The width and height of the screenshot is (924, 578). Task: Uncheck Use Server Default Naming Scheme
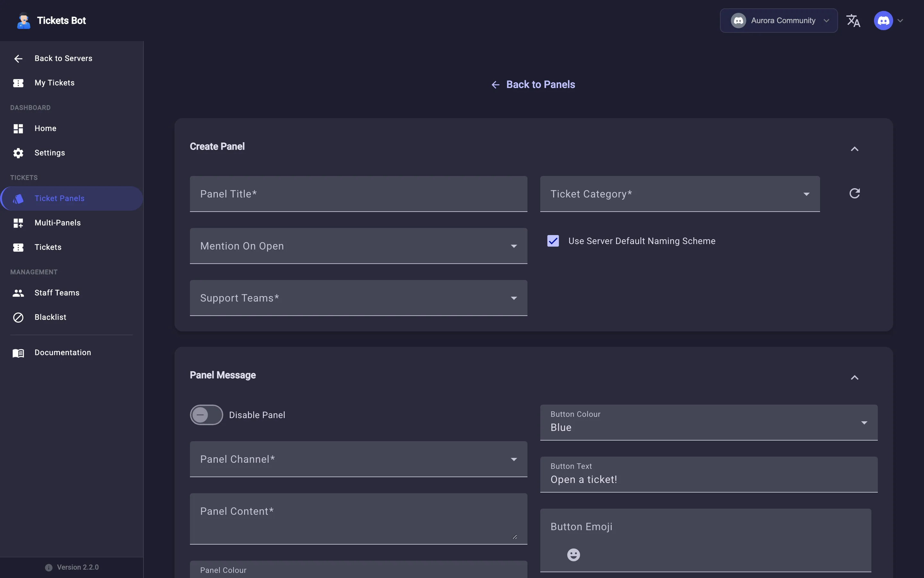tap(553, 241)
